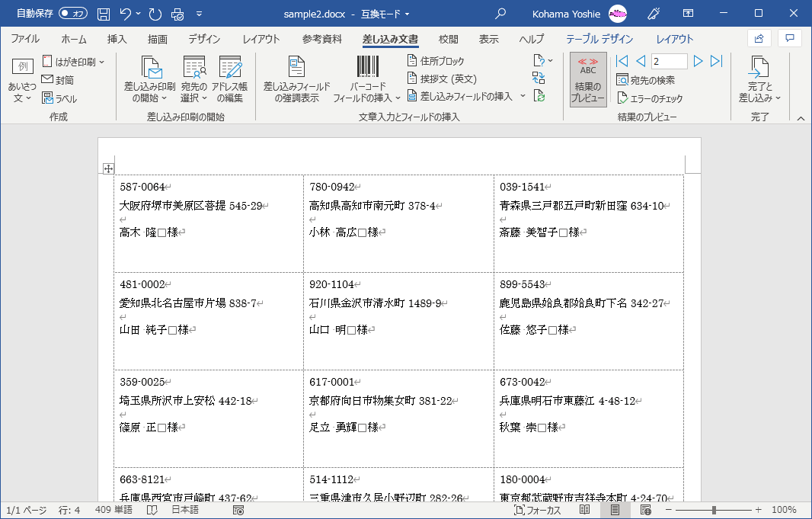Click アドレス帳の編集 icon
The height and width of the screenshot is (519, 812).
(230, 80)
